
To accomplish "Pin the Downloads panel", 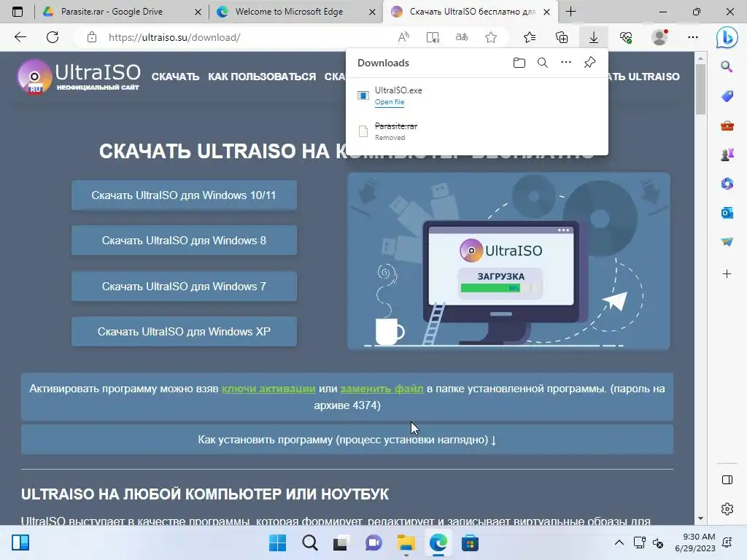I will tap(589, 63).
